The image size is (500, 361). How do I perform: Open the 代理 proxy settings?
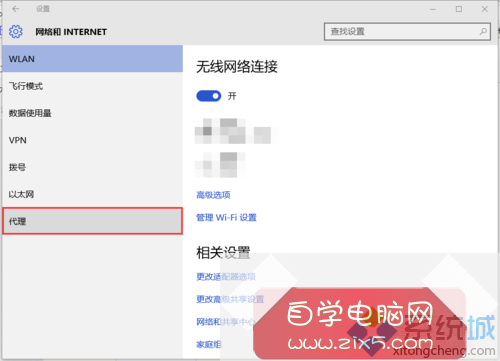pos(93,221)
